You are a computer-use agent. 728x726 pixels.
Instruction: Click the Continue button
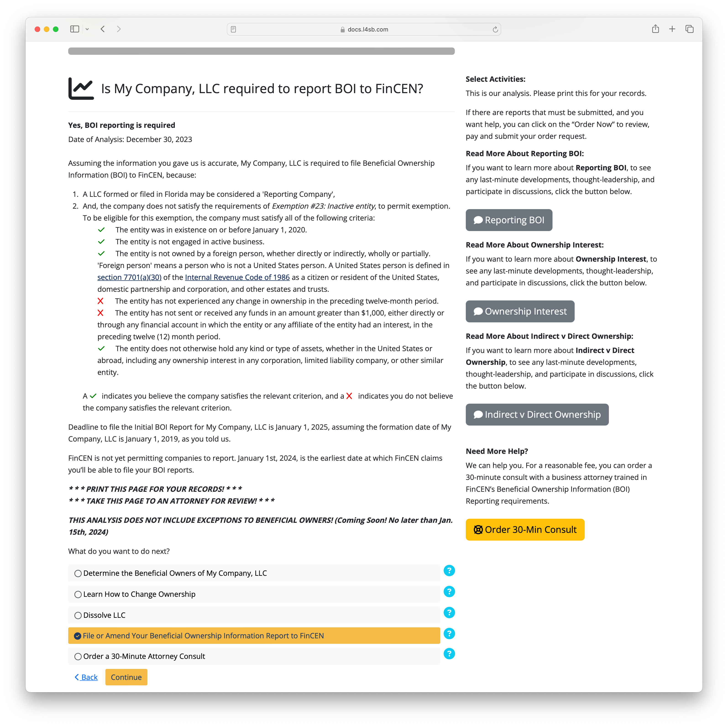pos(127,677)
